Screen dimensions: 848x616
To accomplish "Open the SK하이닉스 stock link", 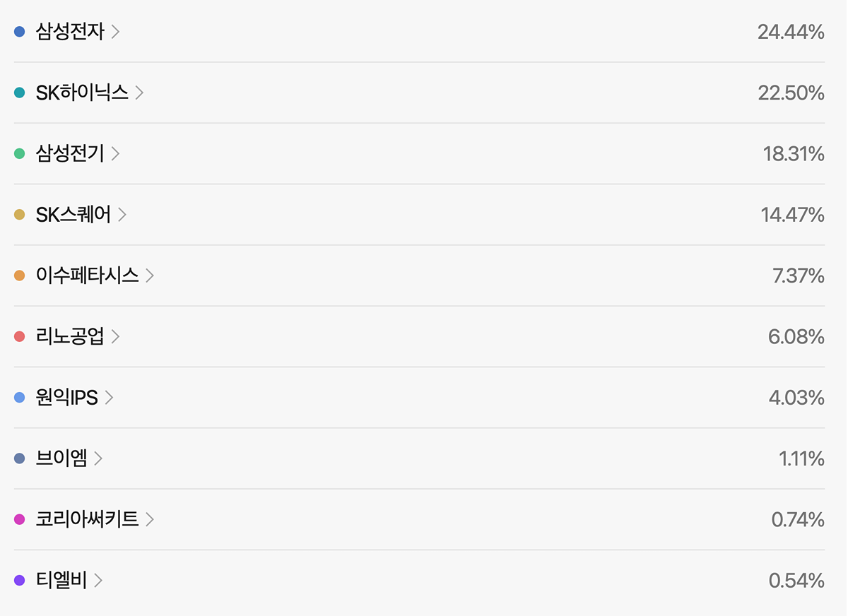I will (x=82, y=93).
